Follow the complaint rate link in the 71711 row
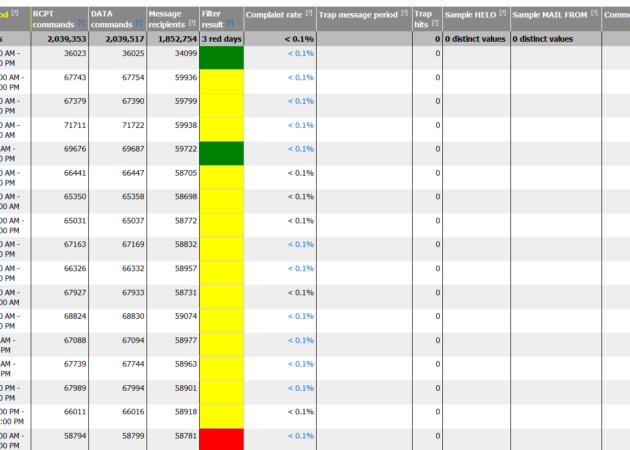This screenshot has width=630, height=450. [x=301, y=125]
